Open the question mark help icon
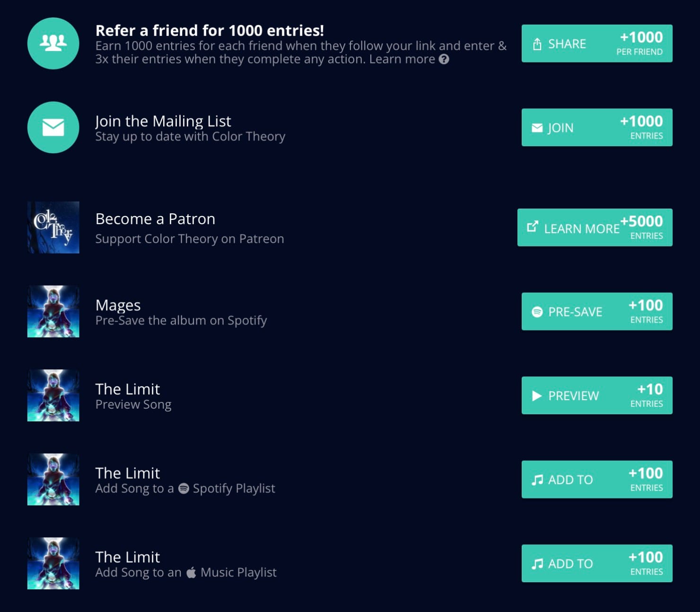The width and height of the screenshot is (700, 612). coord(445,60)
